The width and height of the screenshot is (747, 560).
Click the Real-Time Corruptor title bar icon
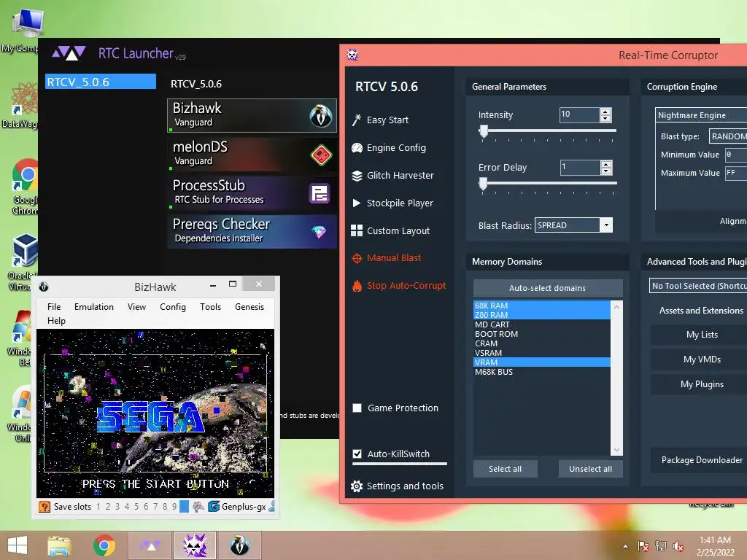352,55
